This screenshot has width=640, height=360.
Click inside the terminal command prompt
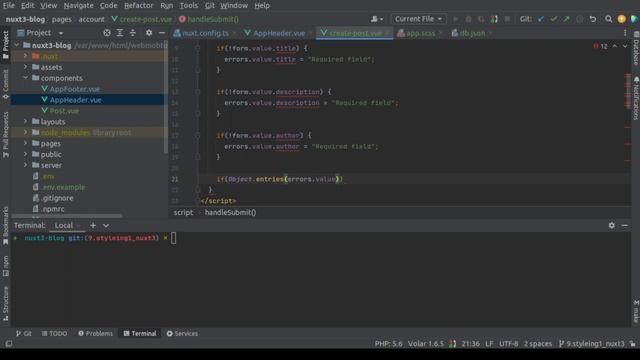click(173, 238)
